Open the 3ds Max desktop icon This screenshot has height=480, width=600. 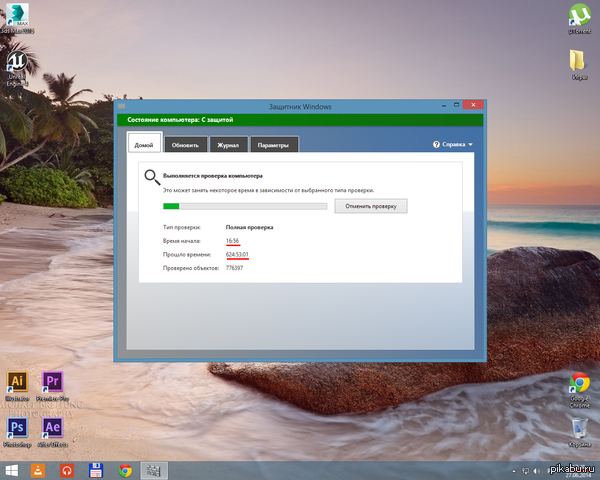tap(17, 19)
